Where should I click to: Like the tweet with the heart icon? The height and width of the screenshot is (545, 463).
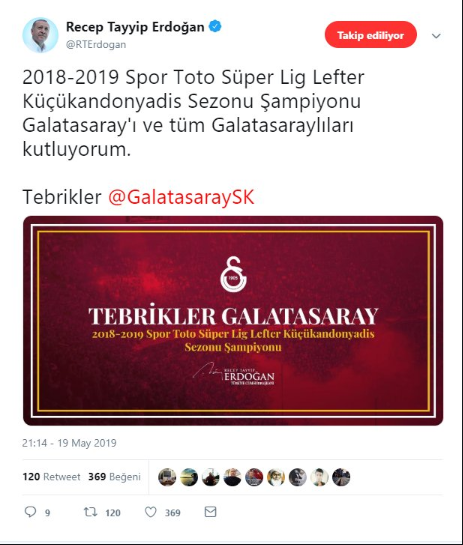pyautogui.click(x=151, y=512)
